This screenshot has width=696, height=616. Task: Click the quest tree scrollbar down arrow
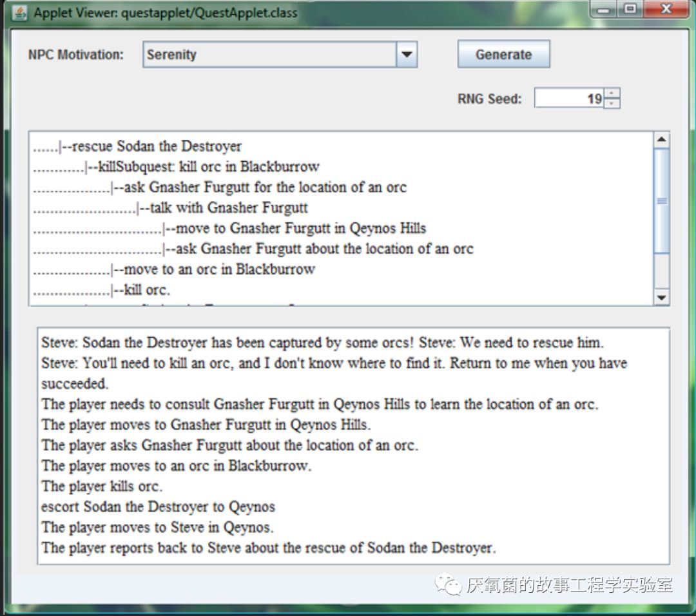661,297
